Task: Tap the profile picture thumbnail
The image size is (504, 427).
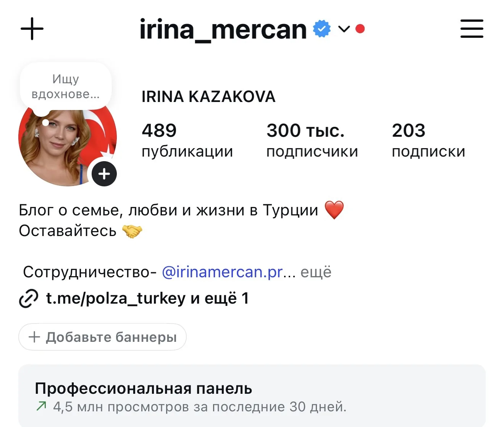Action: pos(68,137)
